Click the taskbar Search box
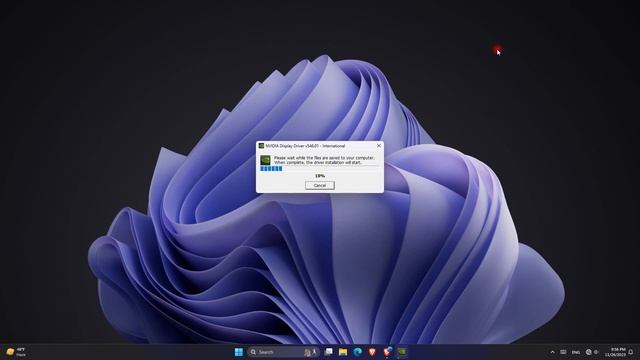 click(283, 352)
